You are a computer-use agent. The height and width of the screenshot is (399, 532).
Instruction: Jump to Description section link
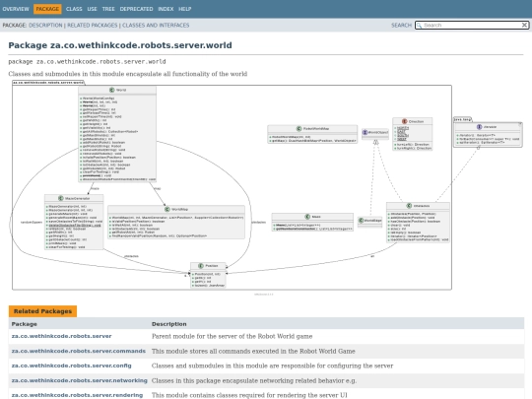[45, 25]
